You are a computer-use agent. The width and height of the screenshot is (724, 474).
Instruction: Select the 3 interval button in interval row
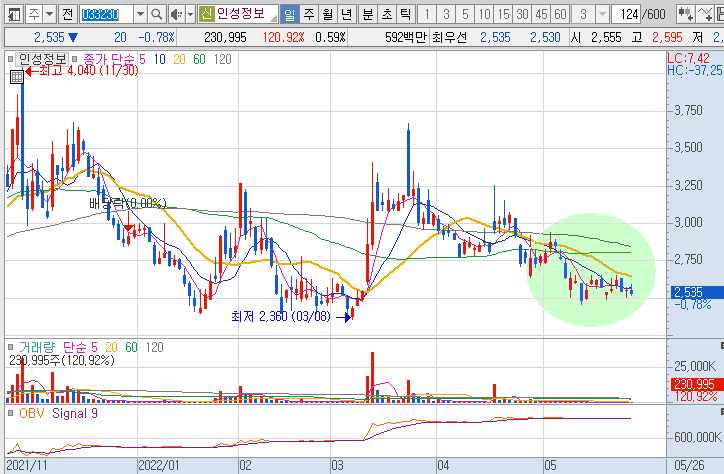click(x=446, y=14)
